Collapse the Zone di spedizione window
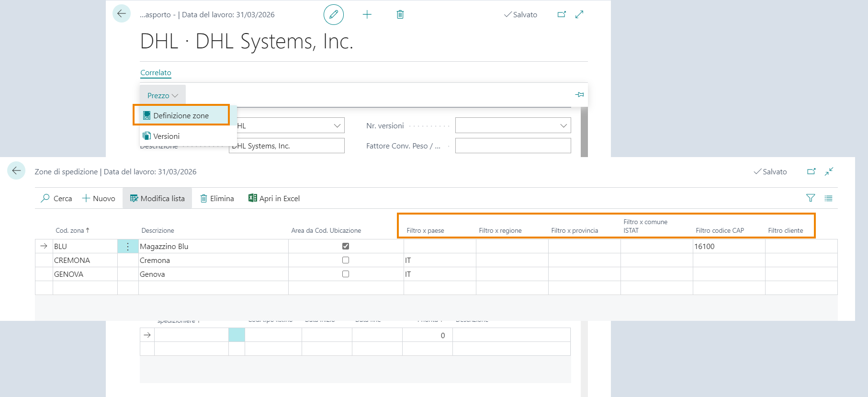 coord(829,171)
